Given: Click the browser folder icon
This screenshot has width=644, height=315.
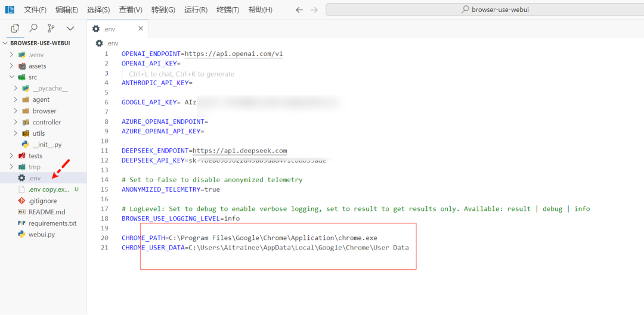Looking at the screenshot, I should click(x=26, y=111).
